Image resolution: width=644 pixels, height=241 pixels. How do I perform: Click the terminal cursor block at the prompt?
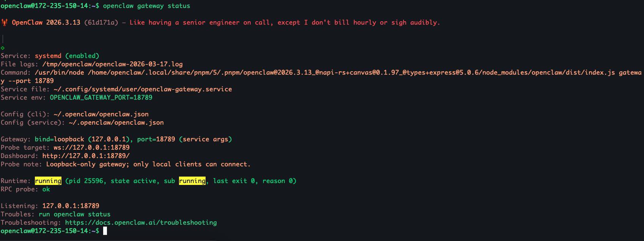tap(105, 231)
